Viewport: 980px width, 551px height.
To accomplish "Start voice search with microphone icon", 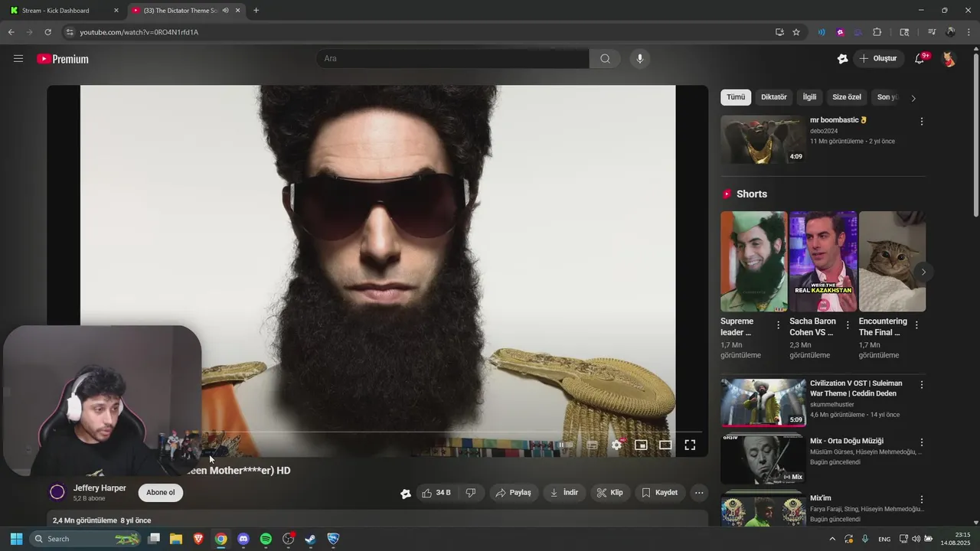I will 640,59.
